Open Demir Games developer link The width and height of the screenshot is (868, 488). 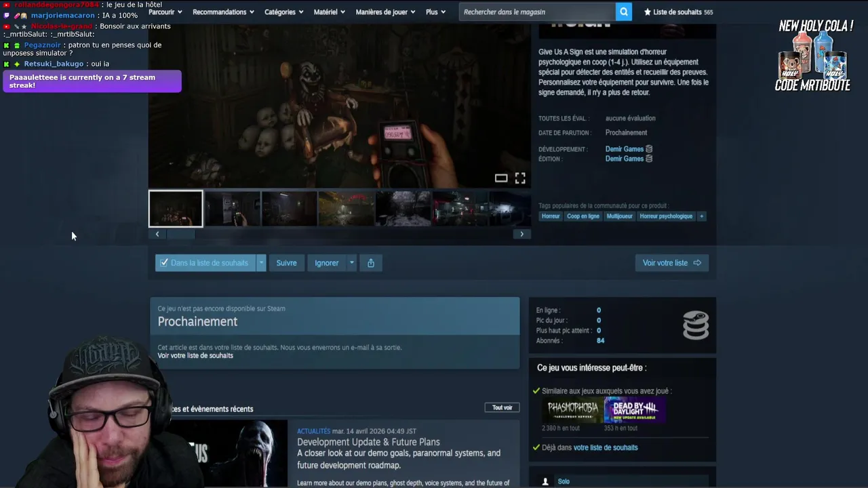pos(625,149)
